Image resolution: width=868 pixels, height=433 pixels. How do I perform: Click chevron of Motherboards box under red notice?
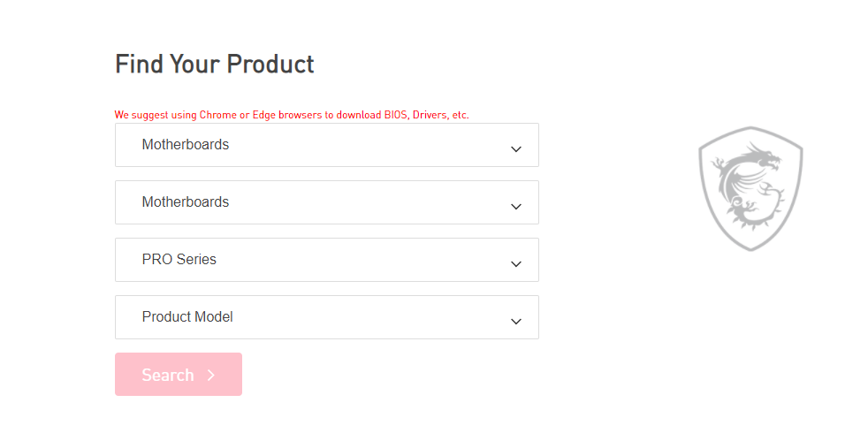(516, 149)
